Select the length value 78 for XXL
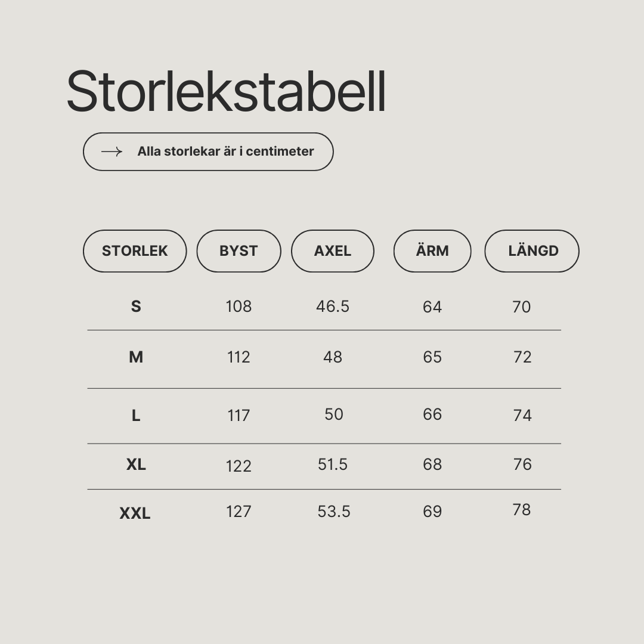 tap(522, 510)
